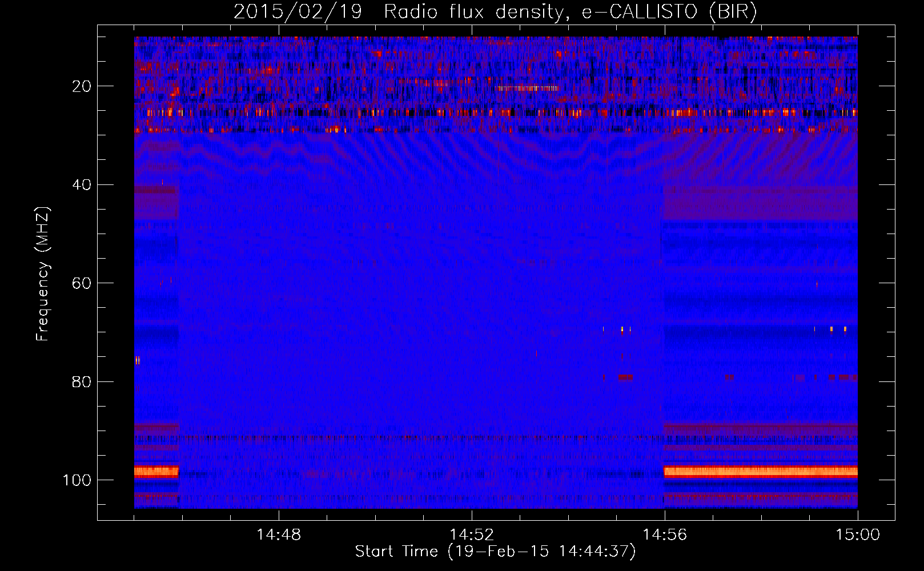Click the "Start Time (19-Feb-15 14:44:37)" label
This screenshot has width=924, height=571.
(x=495, y=552)
